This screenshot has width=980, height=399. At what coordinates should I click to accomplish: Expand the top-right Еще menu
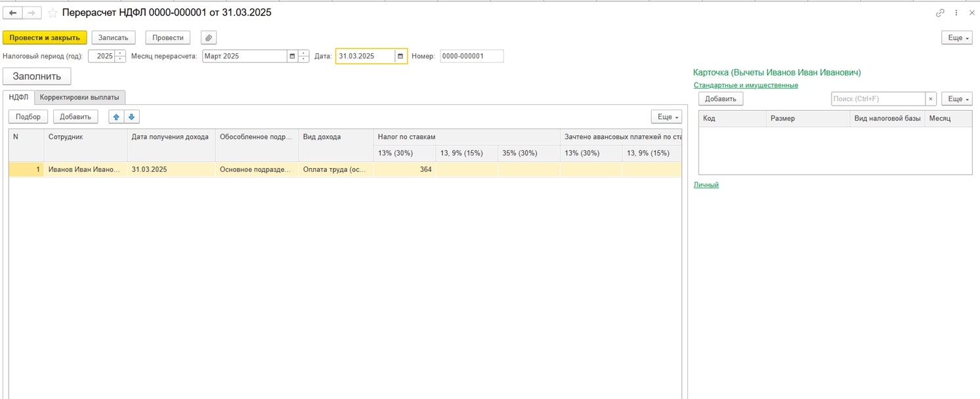pos(956,38)
